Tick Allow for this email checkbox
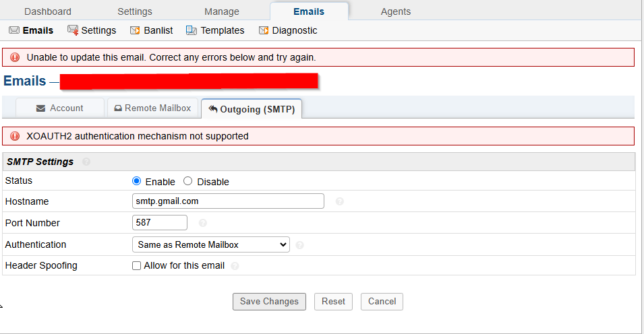This screenshot has height=334, width=644. pyautogui.click(x=136, y=266)
